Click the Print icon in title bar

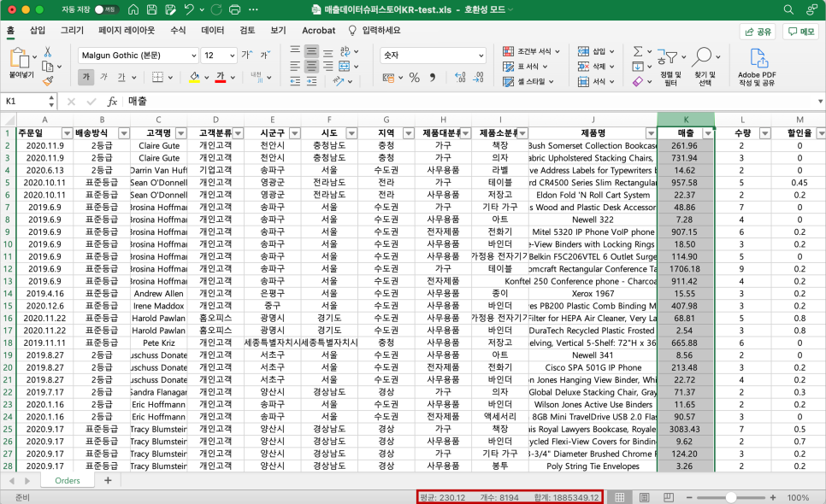[235, 9]
